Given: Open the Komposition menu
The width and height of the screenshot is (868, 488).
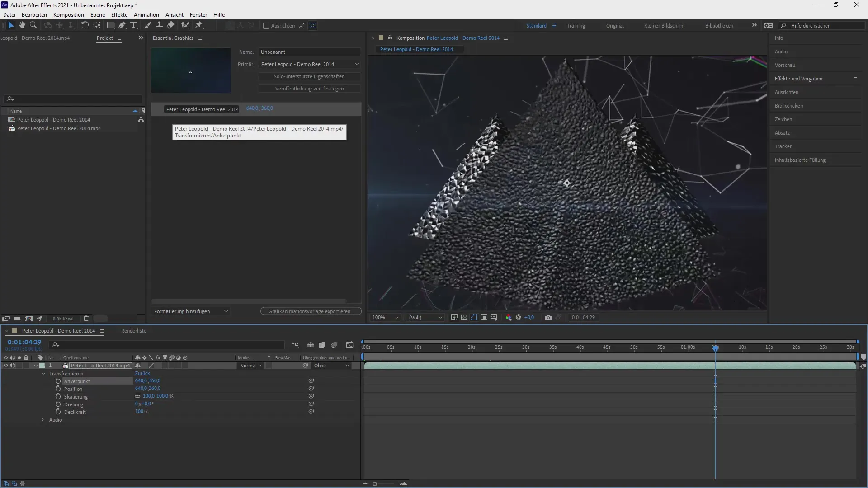Looking at the screenshot, I should pos(69,14).
